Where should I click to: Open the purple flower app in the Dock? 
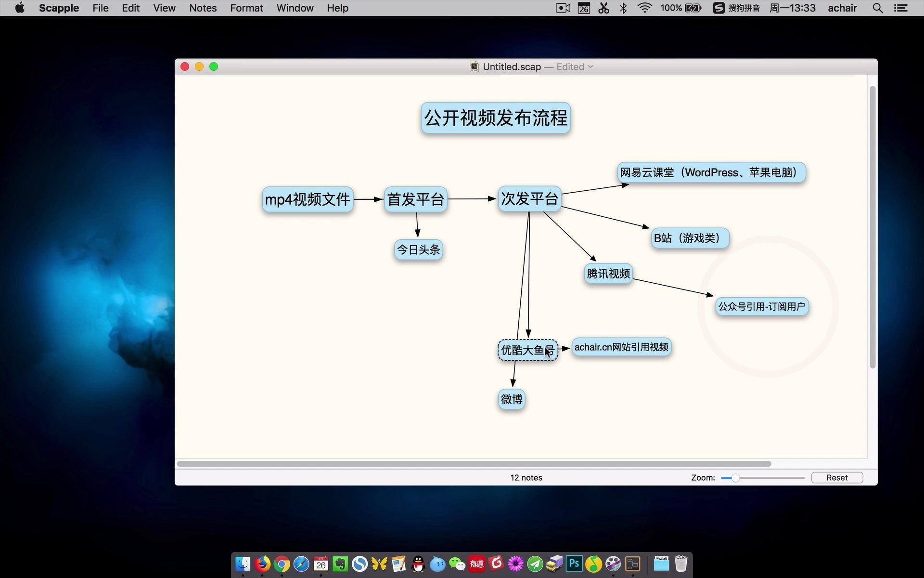(x=515, y=564)
